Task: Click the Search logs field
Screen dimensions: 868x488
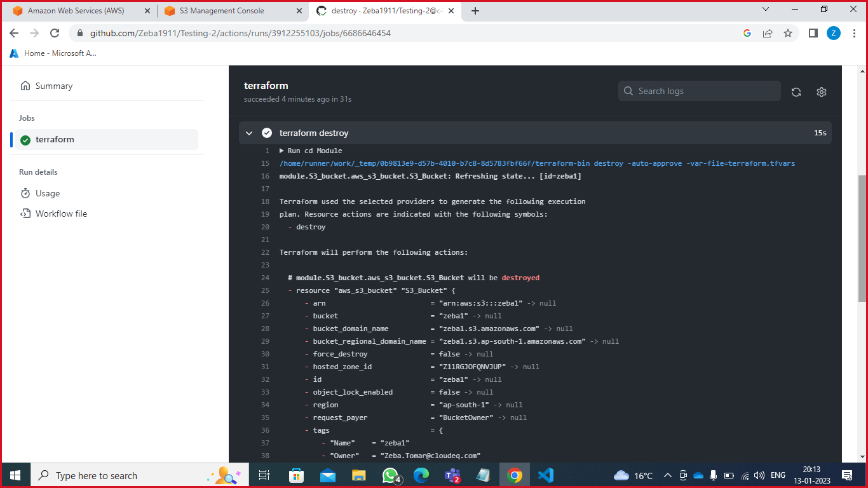Action: pyautogui.click(x=699, y=91)
